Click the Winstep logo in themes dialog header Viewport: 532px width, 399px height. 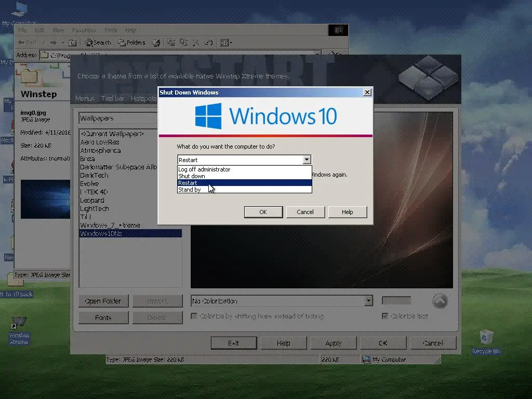[x=428, y=78]
